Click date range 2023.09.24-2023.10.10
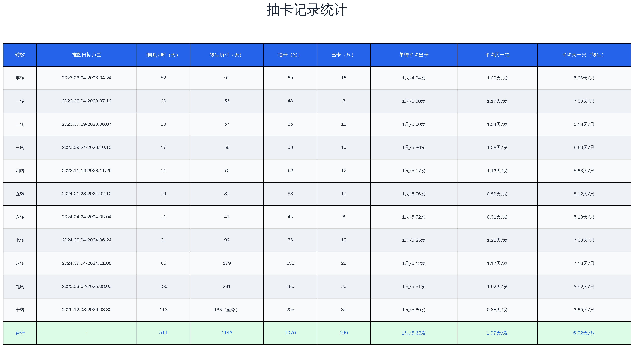Screen dimensions: 634x364 click(x=87, y=148)
